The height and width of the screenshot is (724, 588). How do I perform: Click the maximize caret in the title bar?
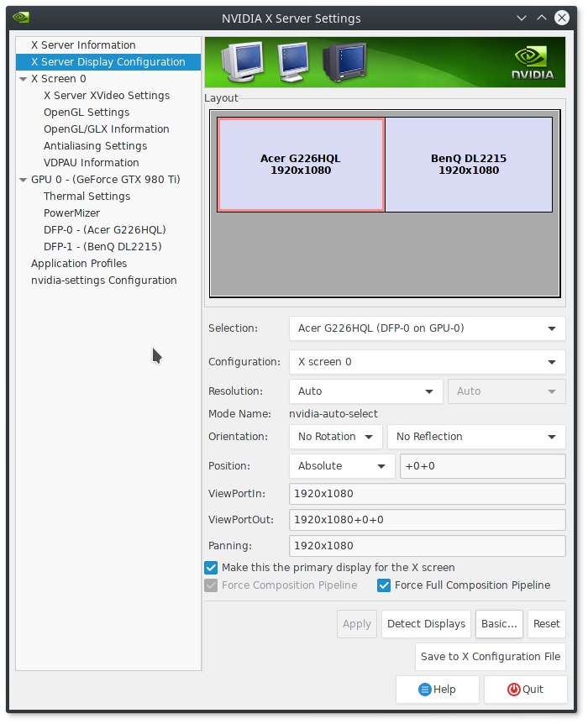(541, 18)
